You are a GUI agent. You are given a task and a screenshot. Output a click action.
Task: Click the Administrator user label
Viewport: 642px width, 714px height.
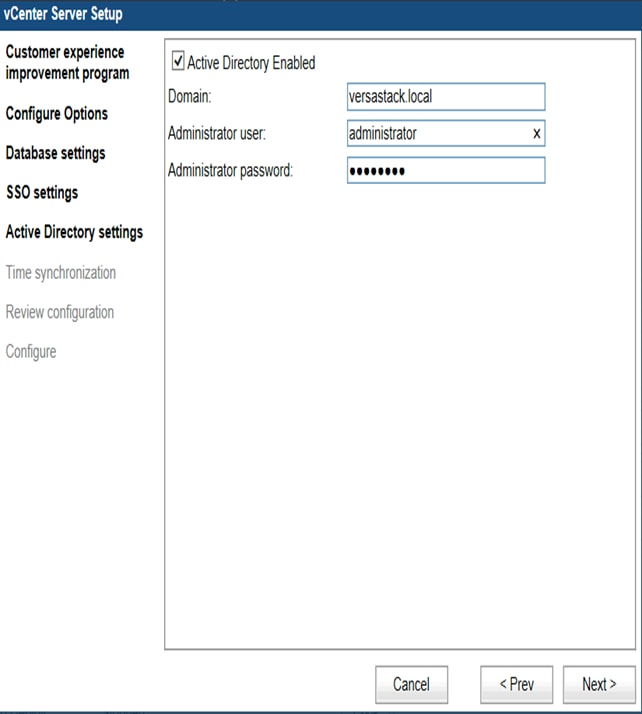(217, 133)
